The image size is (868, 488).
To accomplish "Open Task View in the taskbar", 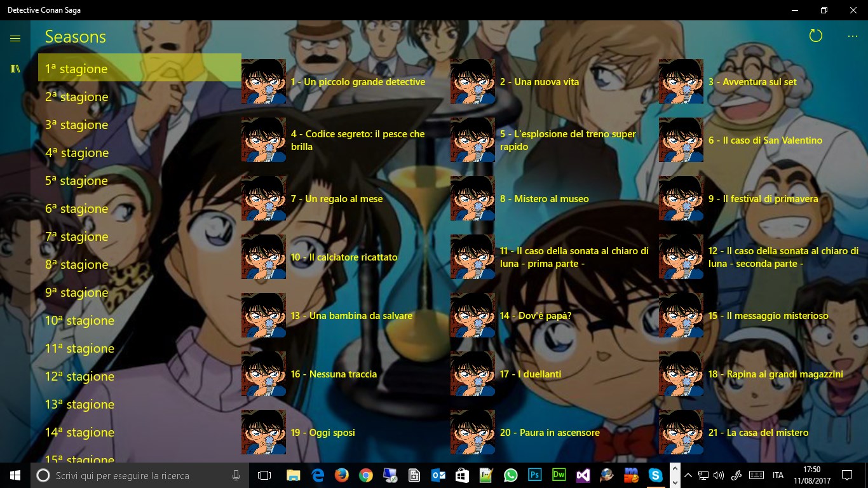I will coord(264,475).
